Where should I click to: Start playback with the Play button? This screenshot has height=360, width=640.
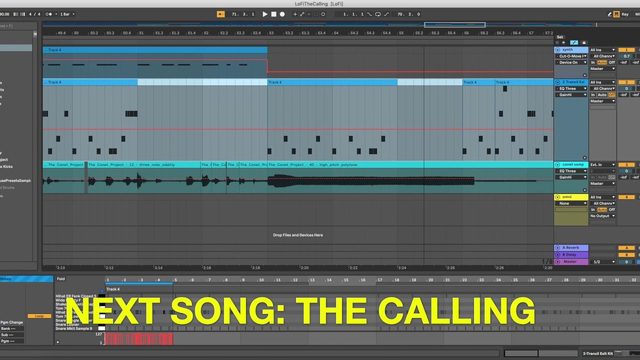265,14
